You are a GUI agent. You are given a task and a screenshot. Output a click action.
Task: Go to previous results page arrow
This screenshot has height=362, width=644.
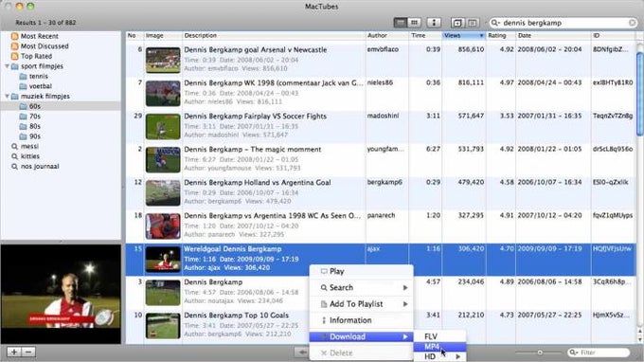click(302, 353)
